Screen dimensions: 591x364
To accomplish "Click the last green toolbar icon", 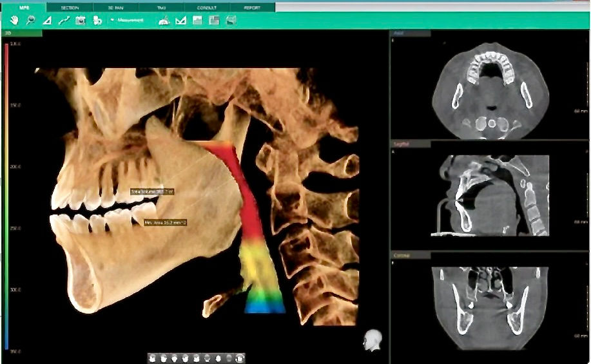I will pos(231,21).
